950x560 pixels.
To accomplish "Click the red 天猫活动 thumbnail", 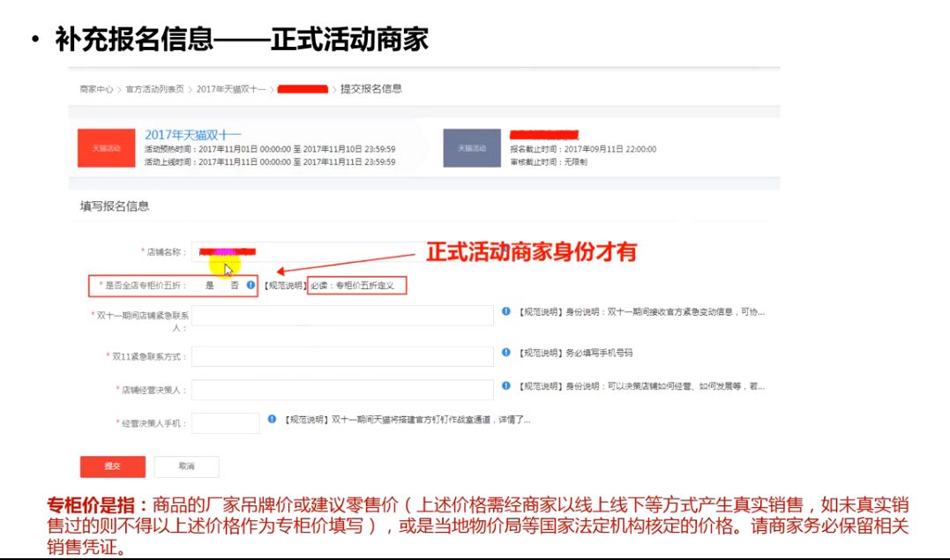I will pyautogui.click(x=107, y=148).
